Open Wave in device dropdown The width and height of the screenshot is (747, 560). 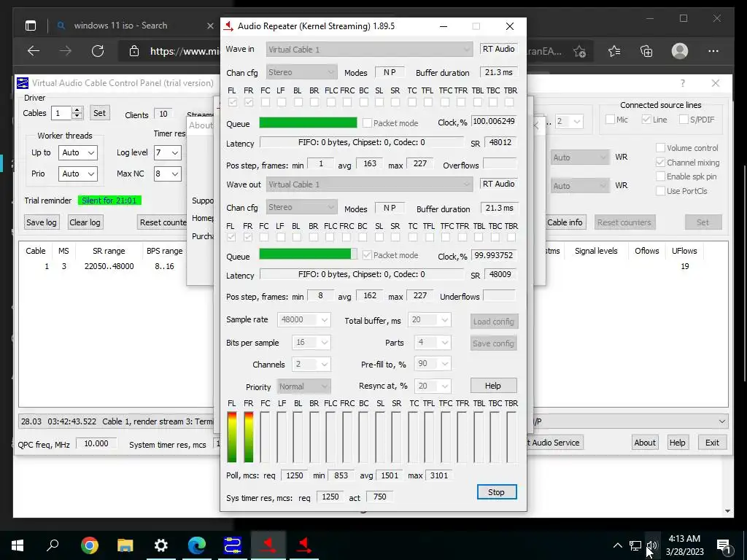click(369, 49)
